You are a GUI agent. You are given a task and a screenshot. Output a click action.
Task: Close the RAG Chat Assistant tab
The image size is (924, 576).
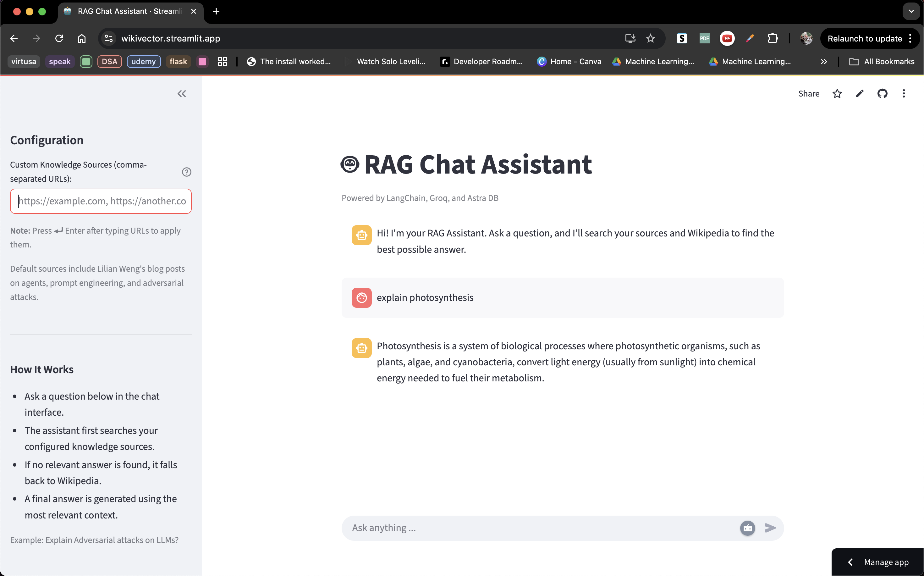(193, 11)
